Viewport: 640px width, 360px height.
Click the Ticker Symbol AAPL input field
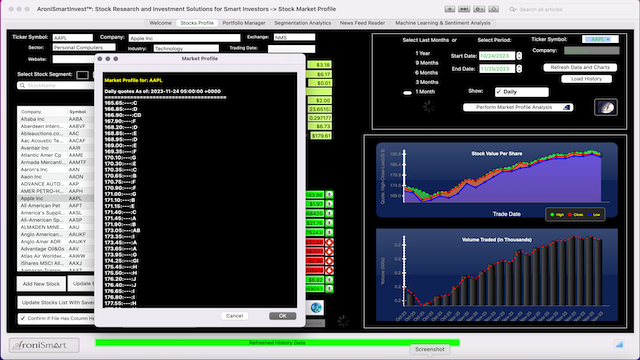click(x=73, y=38)
